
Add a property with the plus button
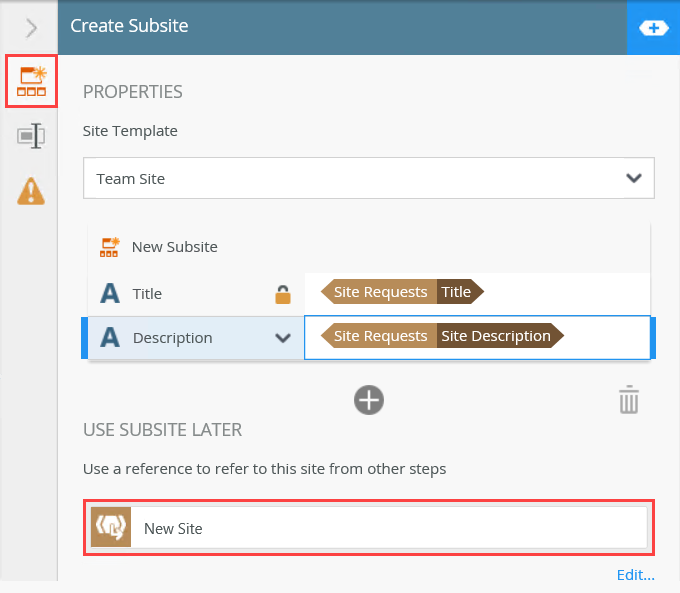369,400
